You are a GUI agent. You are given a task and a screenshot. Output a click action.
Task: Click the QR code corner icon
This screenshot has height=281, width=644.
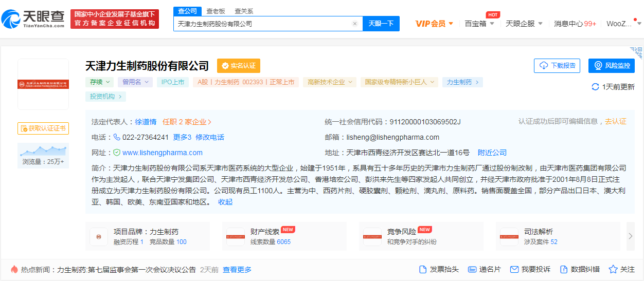pyautogui.click(x=637, y=53)
